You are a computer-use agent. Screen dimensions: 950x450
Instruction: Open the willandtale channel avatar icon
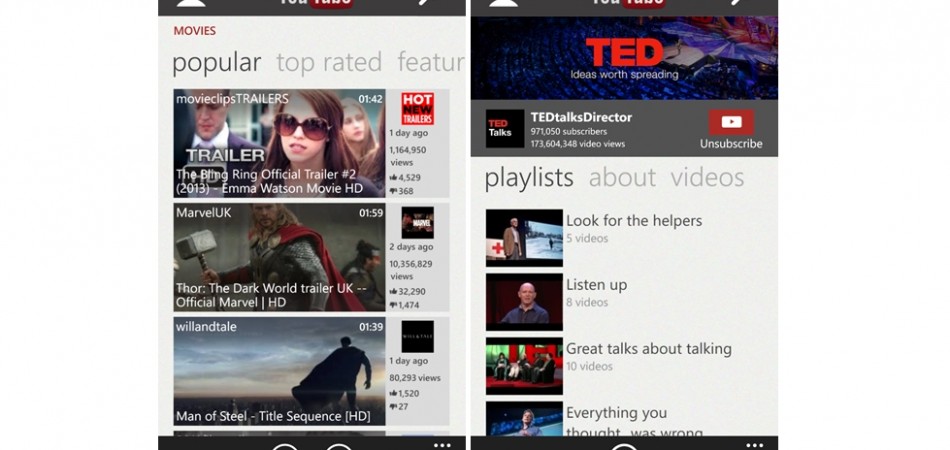point(417,336)
